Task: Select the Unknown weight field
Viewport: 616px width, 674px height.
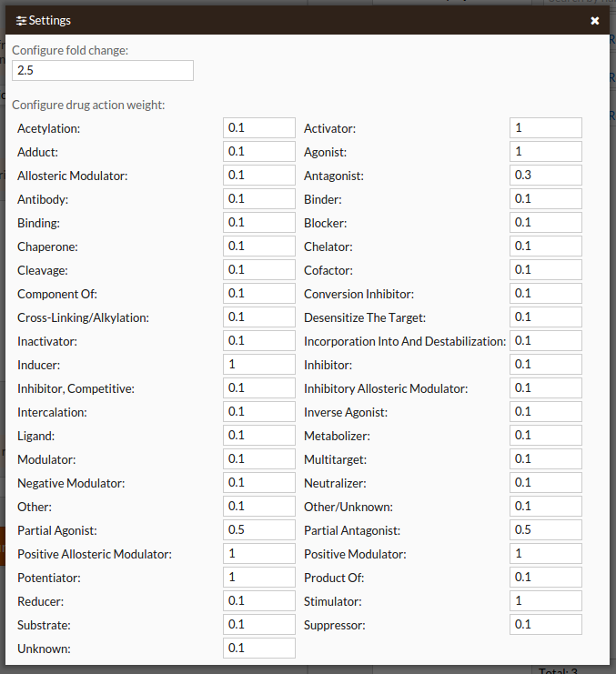Action: coord(259,649)
